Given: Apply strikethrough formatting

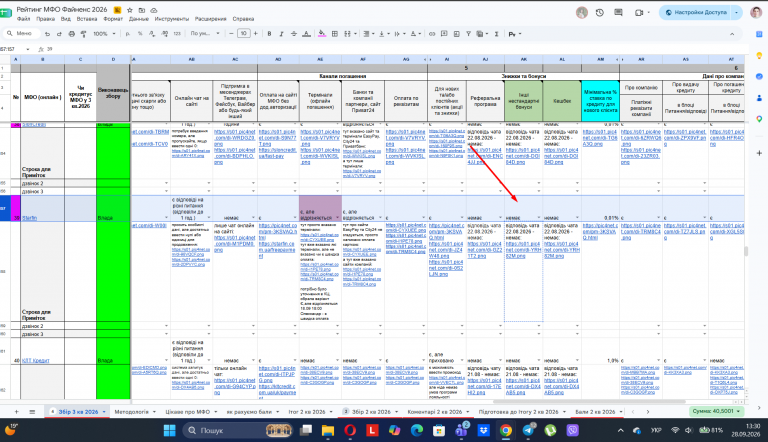Looking at the screenshot, I should (294, 34).
